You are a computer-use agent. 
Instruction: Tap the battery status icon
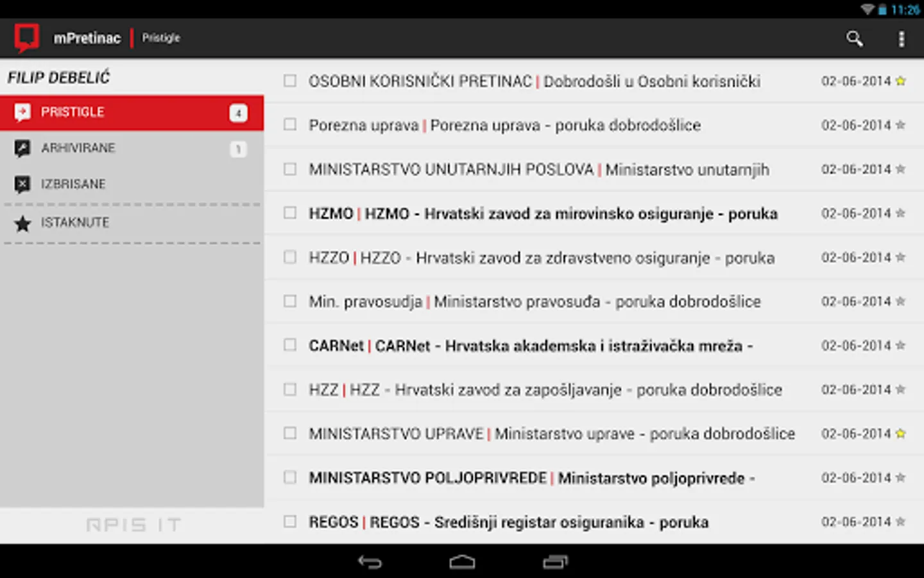[x=883, y=10]
